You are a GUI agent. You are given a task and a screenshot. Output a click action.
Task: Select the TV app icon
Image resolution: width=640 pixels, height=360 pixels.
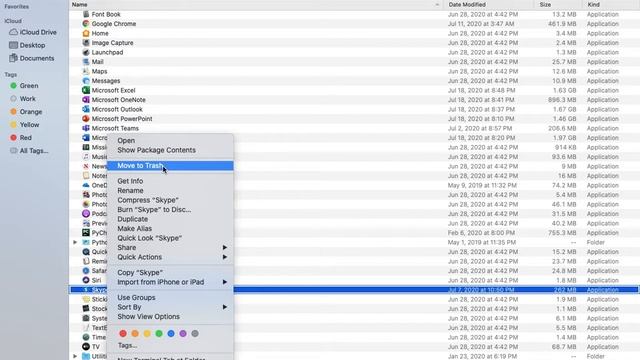tap(86, 347)
